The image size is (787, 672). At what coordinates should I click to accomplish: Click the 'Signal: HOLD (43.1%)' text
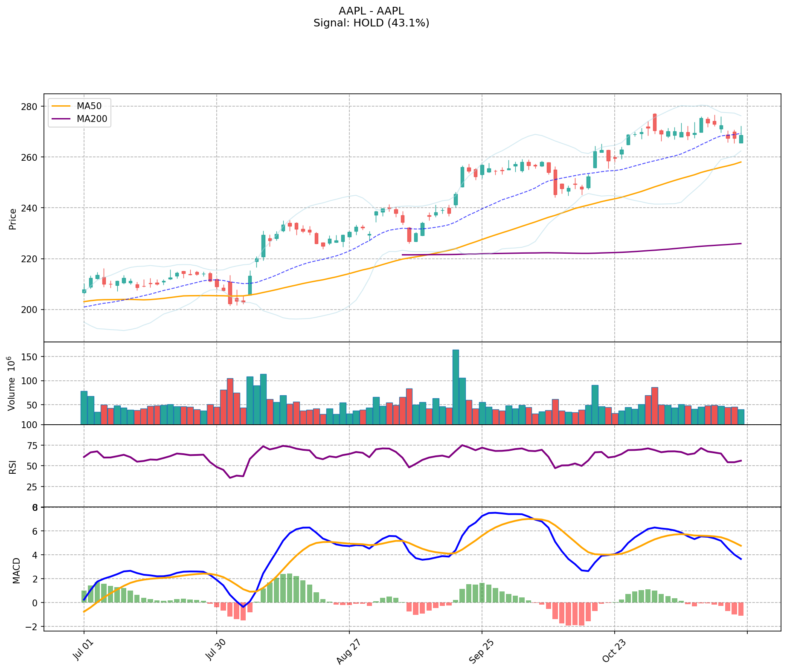click(x=371, y=23)
